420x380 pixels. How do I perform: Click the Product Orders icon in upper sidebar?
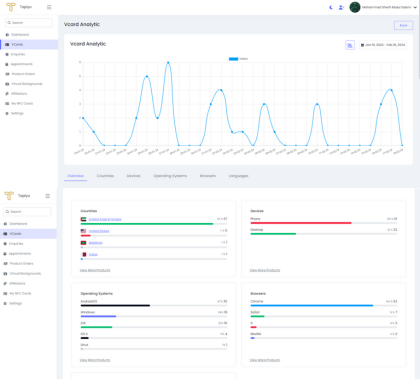[7, 74]
